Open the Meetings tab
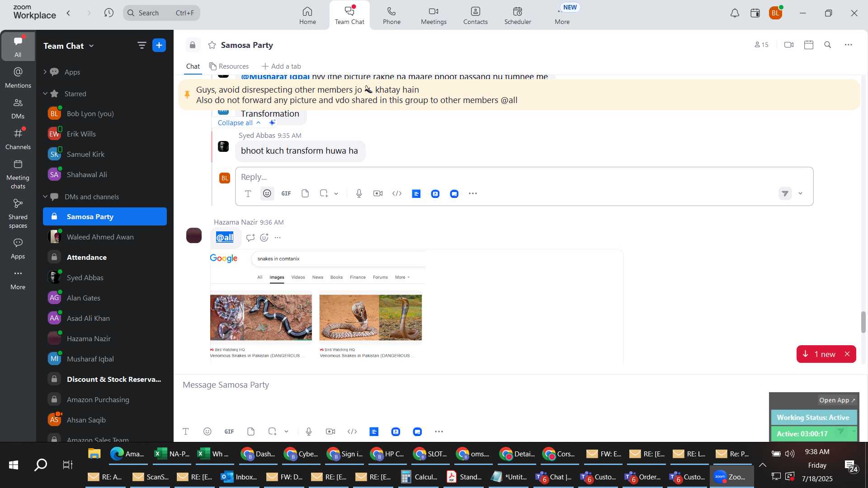The height and width of the screenshot is (488, 868). [x=434, y=15]
